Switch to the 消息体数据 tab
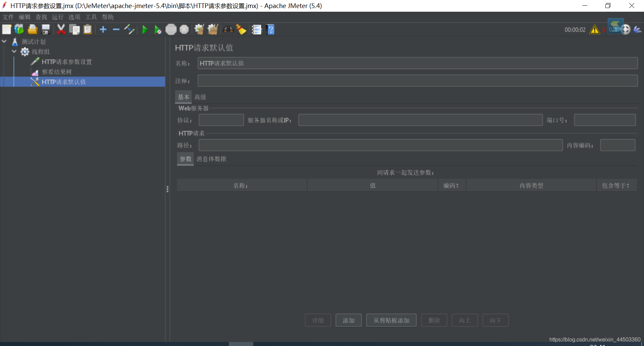 [211, 159]
